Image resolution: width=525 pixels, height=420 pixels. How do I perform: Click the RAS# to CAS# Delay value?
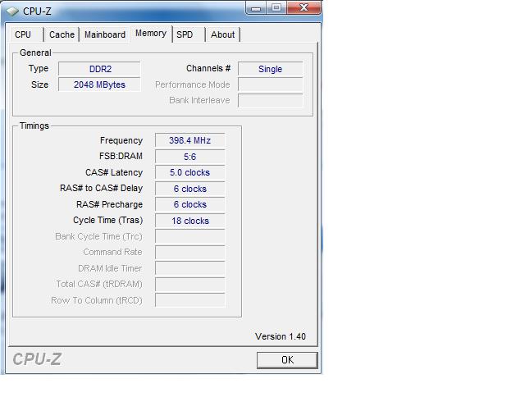coord(189,189)
